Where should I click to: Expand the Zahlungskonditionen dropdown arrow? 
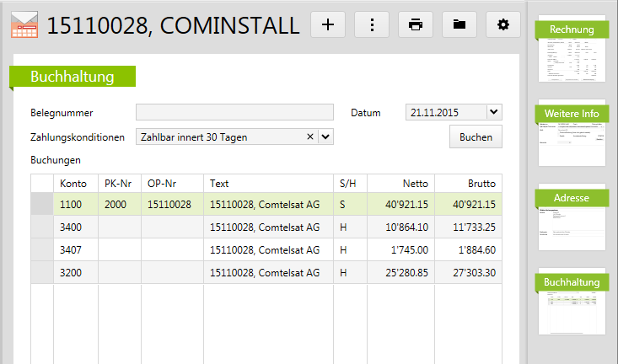pos(325,136)
